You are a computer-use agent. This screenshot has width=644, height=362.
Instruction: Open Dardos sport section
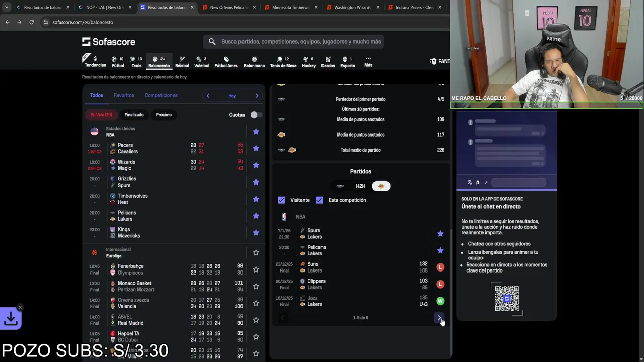point(328,62)
